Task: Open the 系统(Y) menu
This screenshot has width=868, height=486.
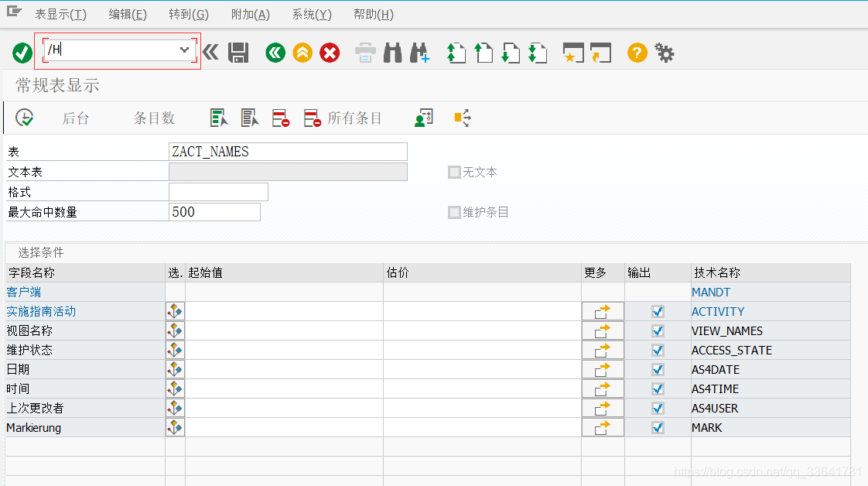Action: pyautogui.click(x=311, y=14)
